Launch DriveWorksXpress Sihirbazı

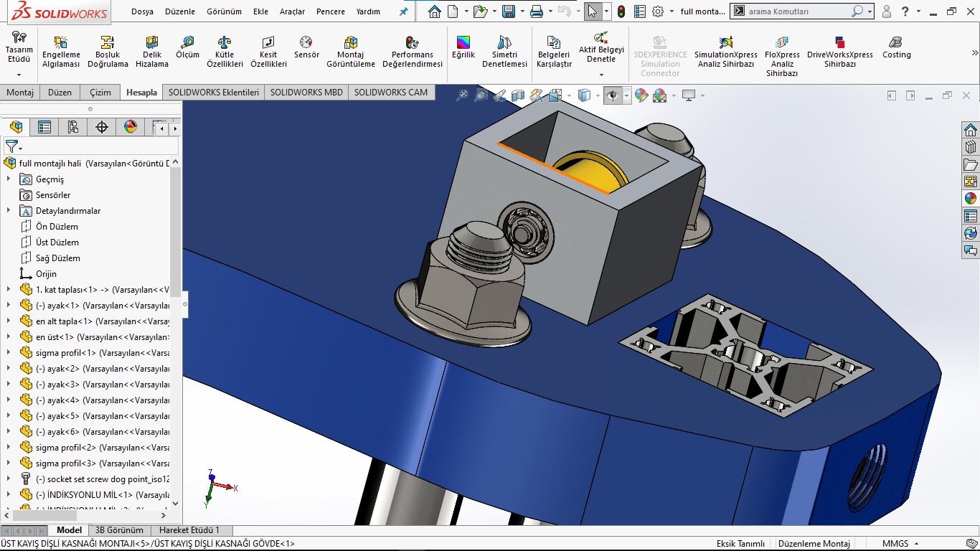click(x=840, y=52)
